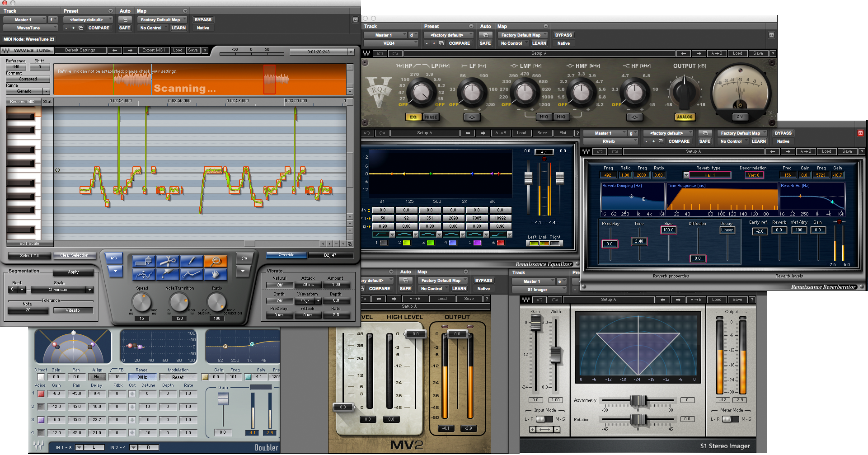868x455 pixels.
Task: Click the undo arrow in WavesTune
Action: 113,258
